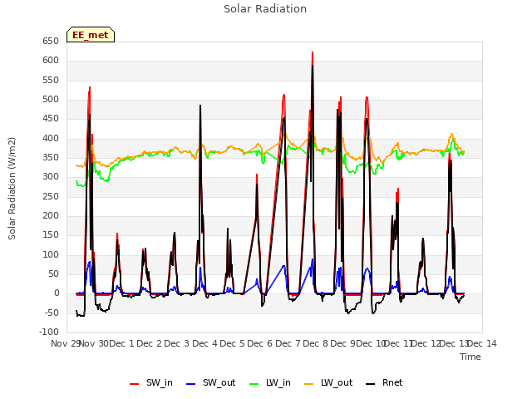This screenshot has height=399, width=532.
Task: Click the 300 y-axis tick label
Action: 51,177
